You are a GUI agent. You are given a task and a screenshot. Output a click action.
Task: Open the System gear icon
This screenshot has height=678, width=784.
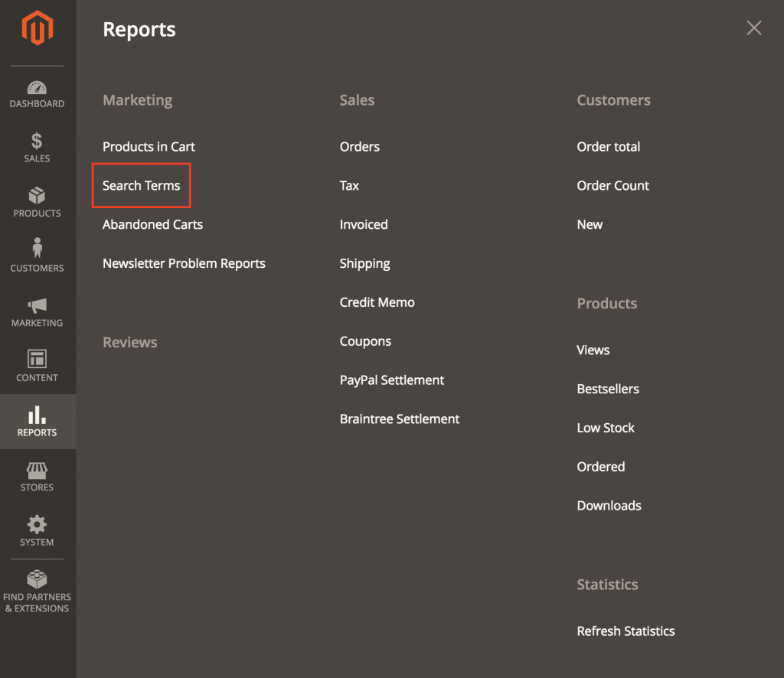[37, 525]
